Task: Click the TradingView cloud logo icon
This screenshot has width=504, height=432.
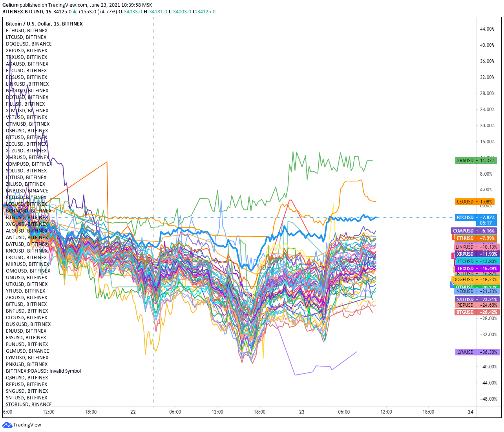Action: coord(7,425)
